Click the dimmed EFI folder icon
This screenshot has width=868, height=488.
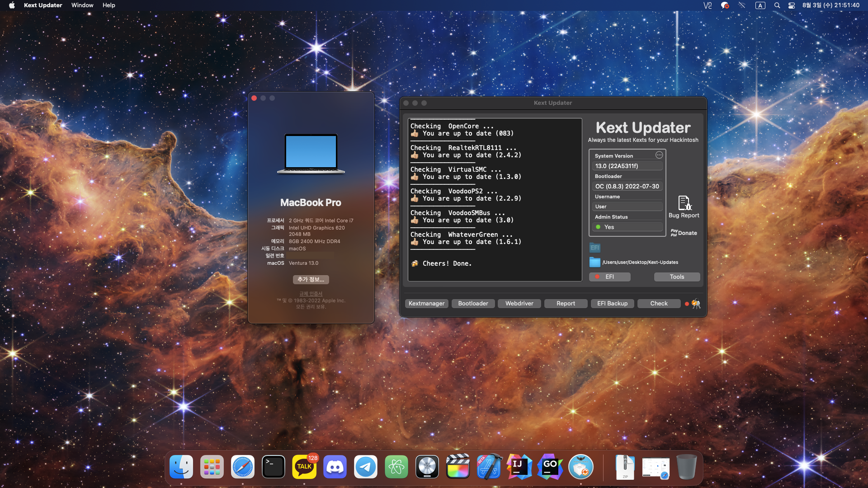594,248
